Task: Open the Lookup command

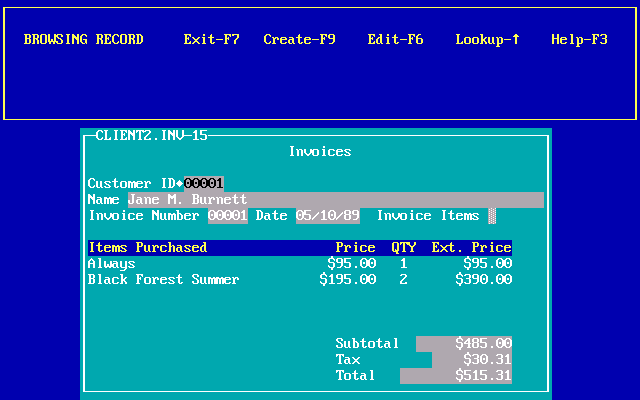Action: coord(487,40)
